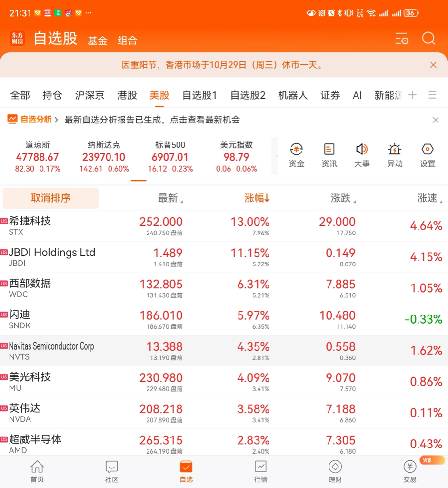This screenshot has width=448, height=488.
Task: Open 美元指数 index card
Action: 236,156
